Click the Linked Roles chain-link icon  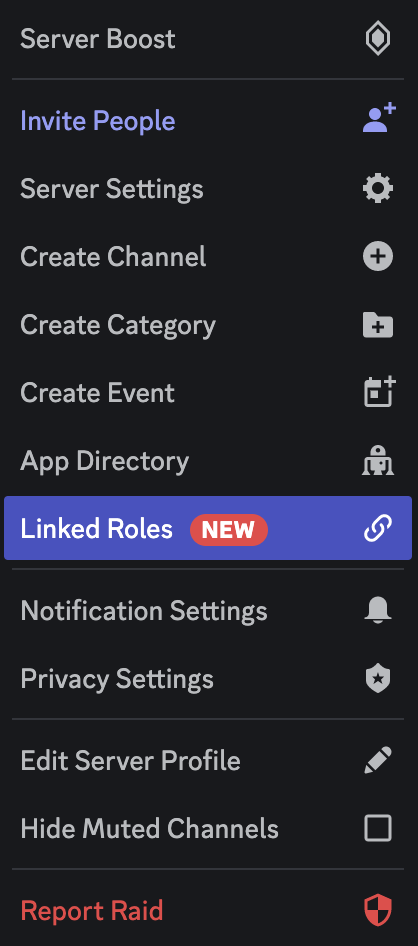(378, 529)
